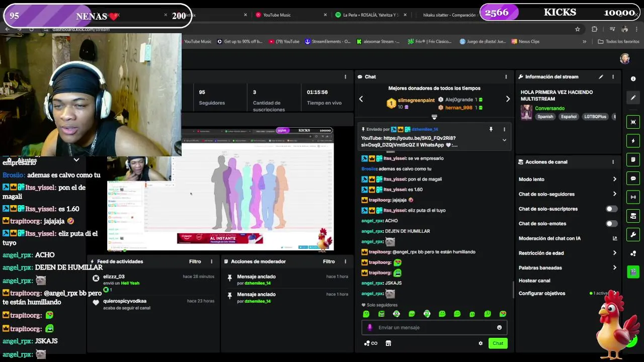
Task: Click stream category cover image
Action: pyautogui.click(x=526, y=112)
